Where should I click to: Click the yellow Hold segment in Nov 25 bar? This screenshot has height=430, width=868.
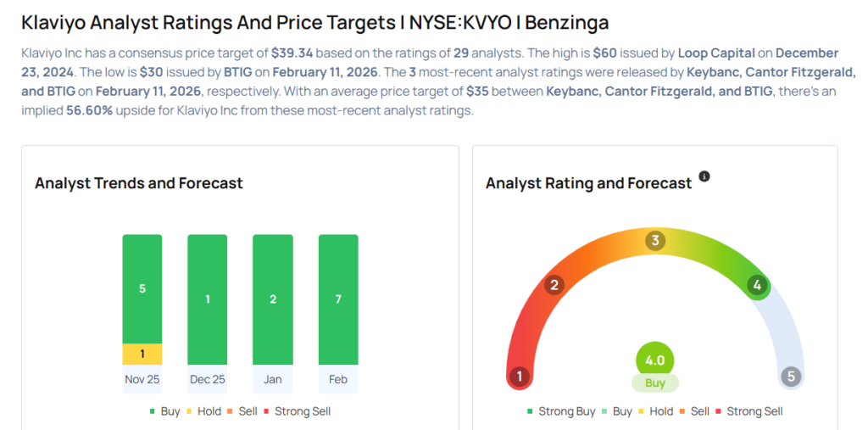coord(142,354)
